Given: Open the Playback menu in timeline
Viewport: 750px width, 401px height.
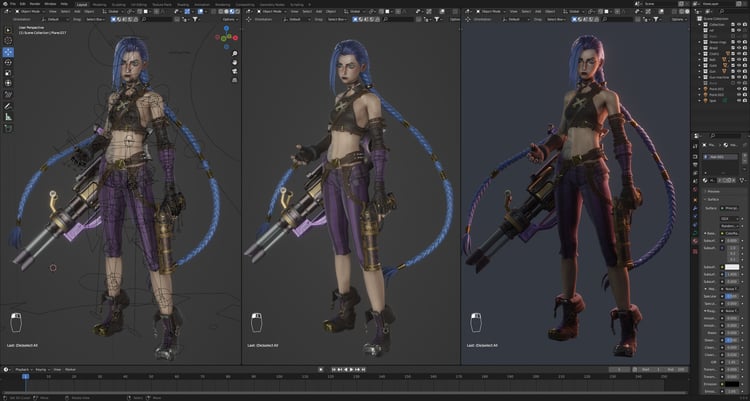Looking at the screenshot, I should (x=22, y=369).
